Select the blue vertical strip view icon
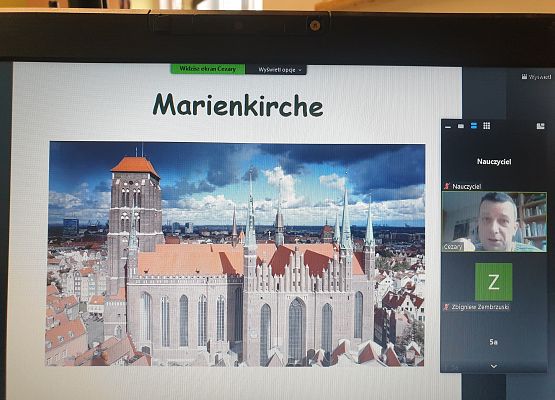 (474, 126)
